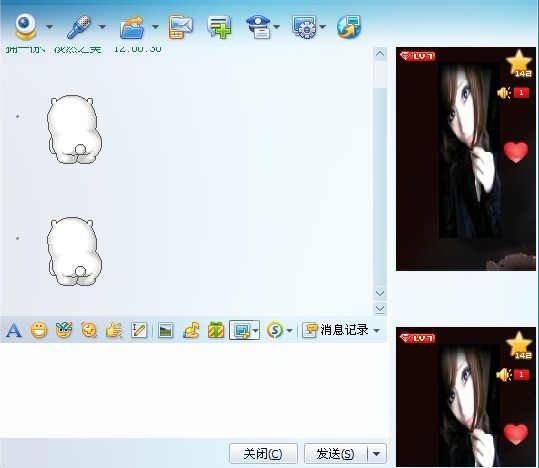
Task: Create discussion group with green plus icon
Action: tap(219, 27)
